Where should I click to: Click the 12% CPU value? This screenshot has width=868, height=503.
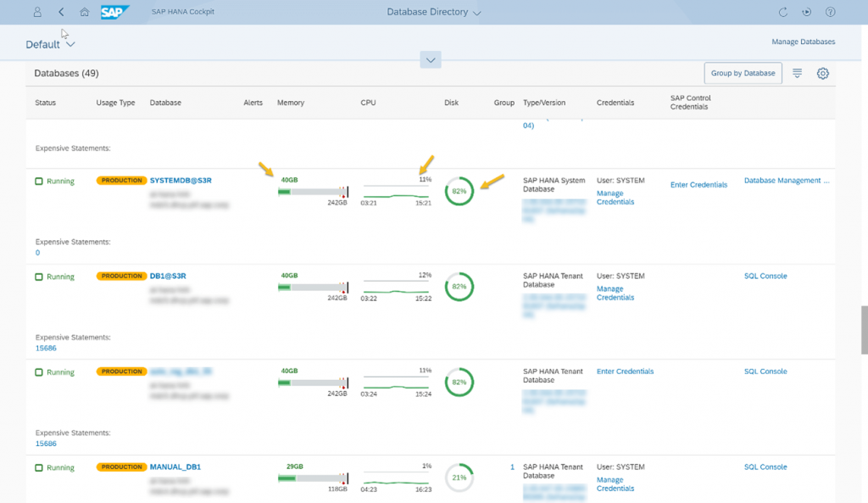[x=425, y=276]
